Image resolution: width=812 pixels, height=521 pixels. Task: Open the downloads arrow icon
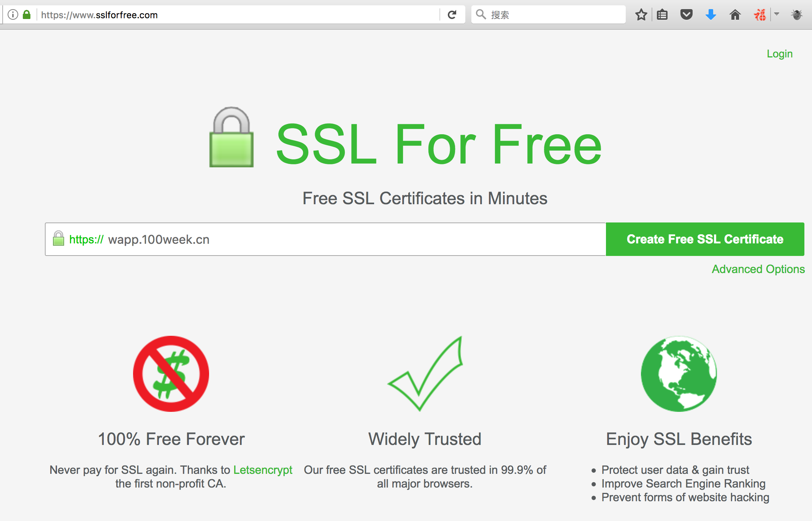click(x=710, y=15)
